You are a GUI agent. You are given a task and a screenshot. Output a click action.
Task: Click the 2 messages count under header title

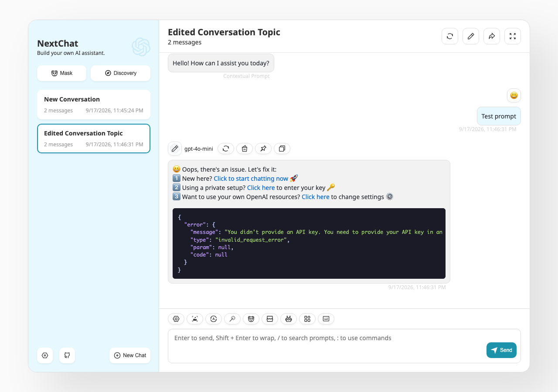click(x=184, y=42)
